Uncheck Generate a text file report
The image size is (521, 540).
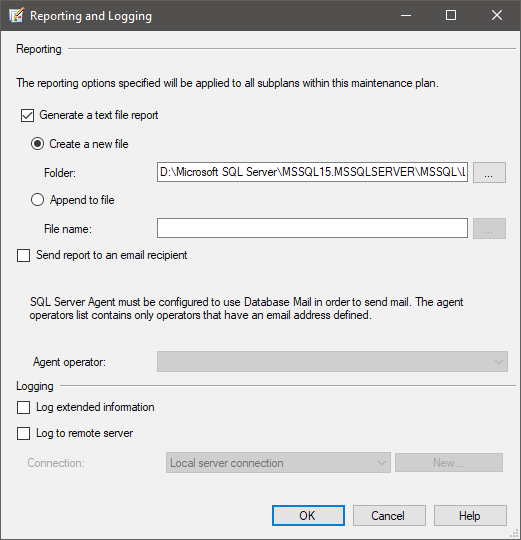tap(27, 115)
